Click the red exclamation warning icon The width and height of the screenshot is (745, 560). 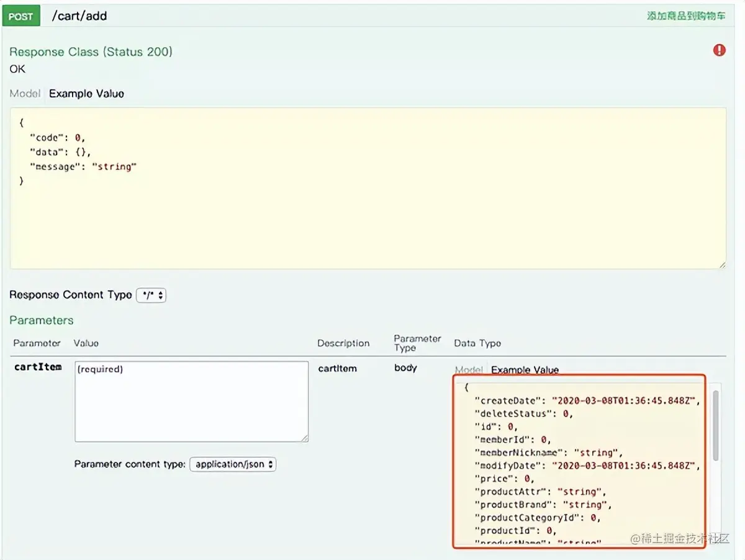(x=719, y=50)
